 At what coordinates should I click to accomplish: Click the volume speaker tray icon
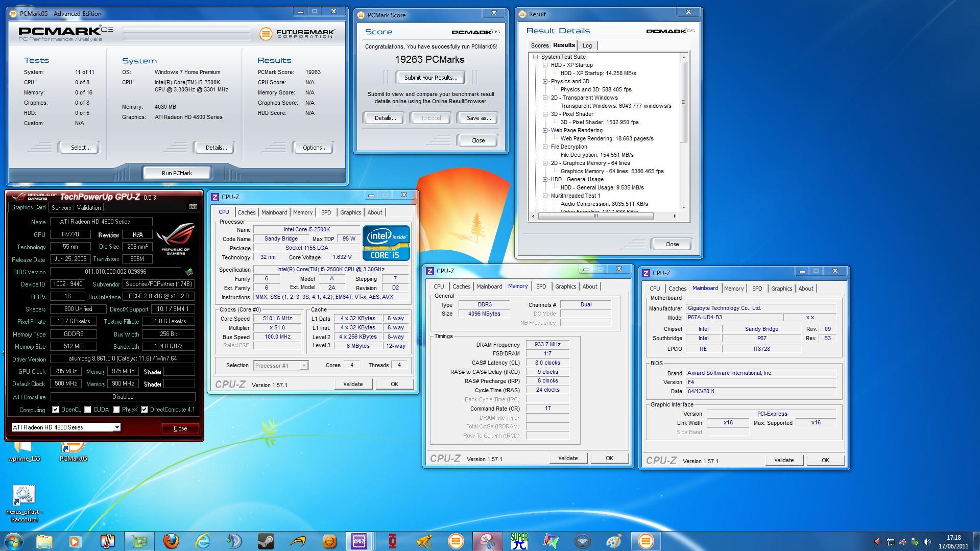[927, 542]
